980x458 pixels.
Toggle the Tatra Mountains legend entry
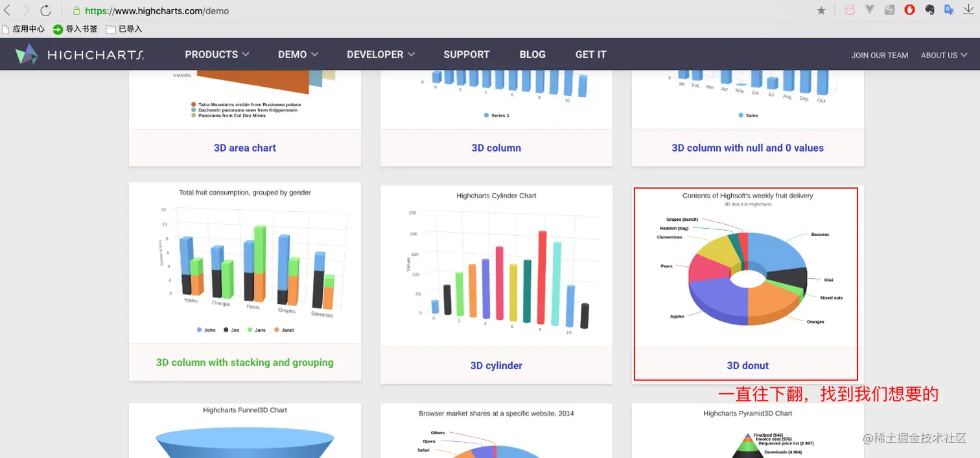[246, 104]
